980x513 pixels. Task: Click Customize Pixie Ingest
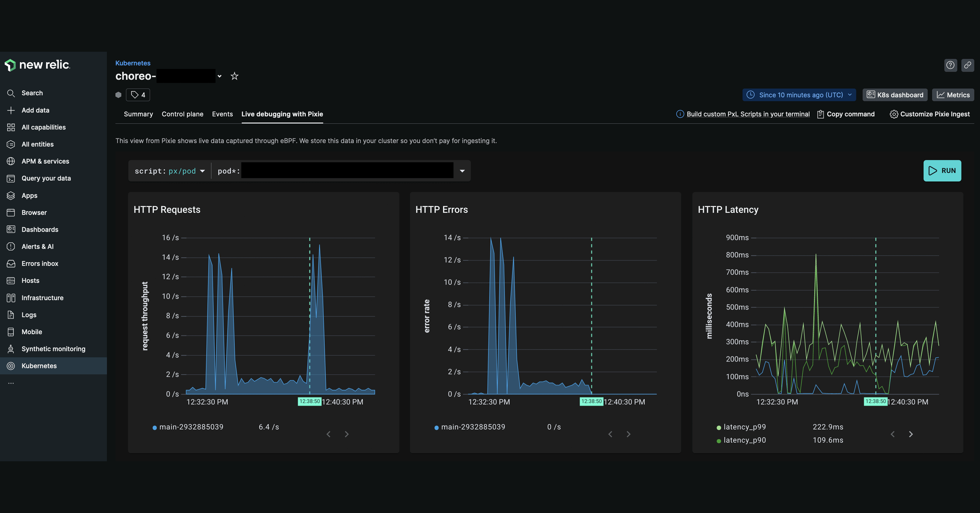click(930, 114)
